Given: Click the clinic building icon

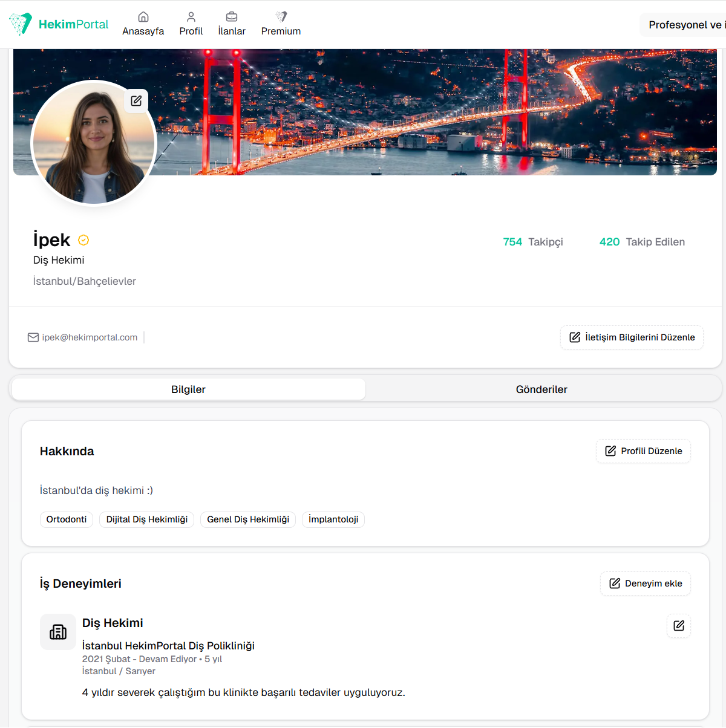Looking at the screenshot, I should 58,632.
